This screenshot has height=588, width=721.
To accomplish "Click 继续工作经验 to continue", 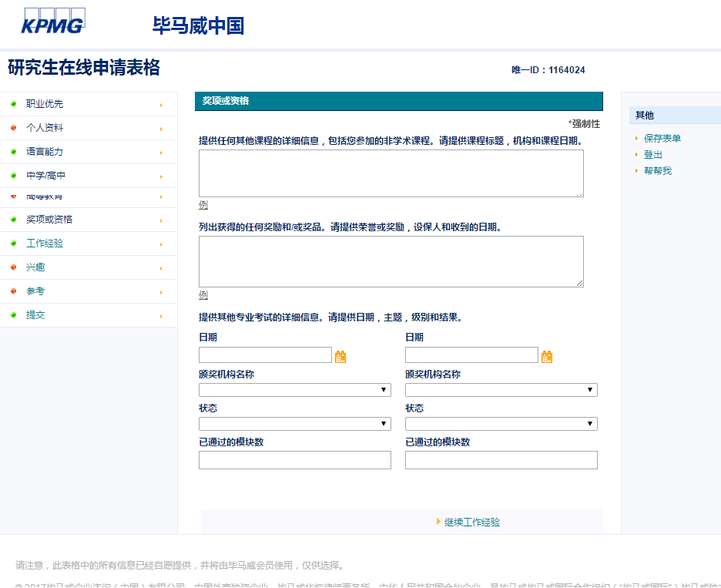I will (x=471, y=522).
